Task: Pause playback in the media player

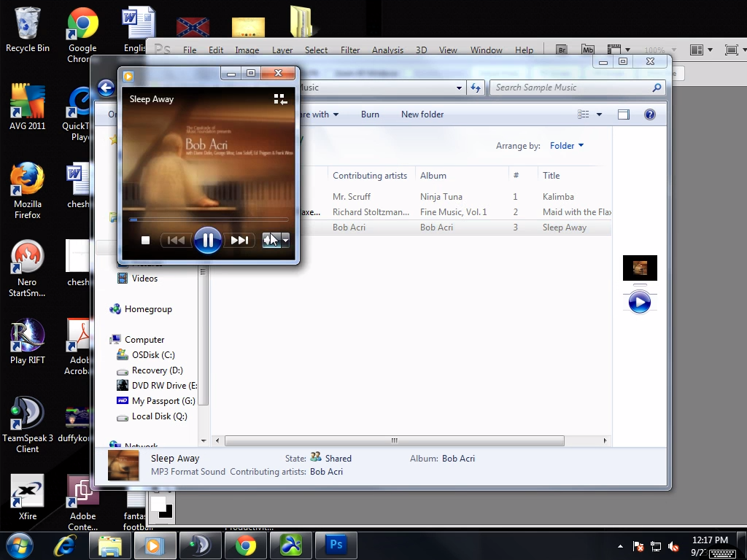Action: [x=208, y=240]
